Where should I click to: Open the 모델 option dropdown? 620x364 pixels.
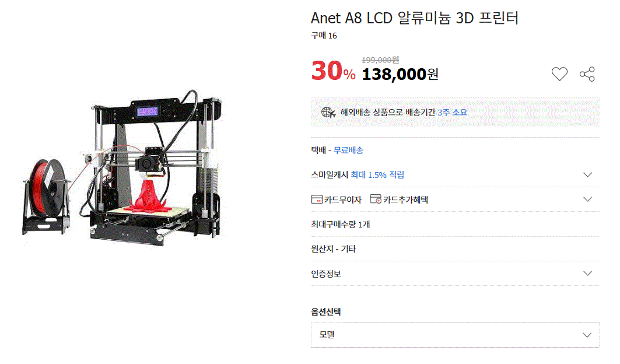coord(455,335)
